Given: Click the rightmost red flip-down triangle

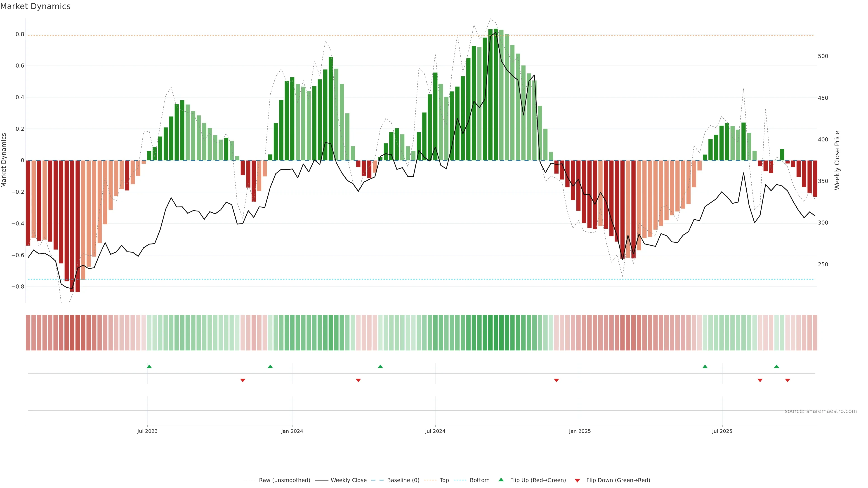Looking at the screenshot, I should pyautogui.click(x=788, y=380).
